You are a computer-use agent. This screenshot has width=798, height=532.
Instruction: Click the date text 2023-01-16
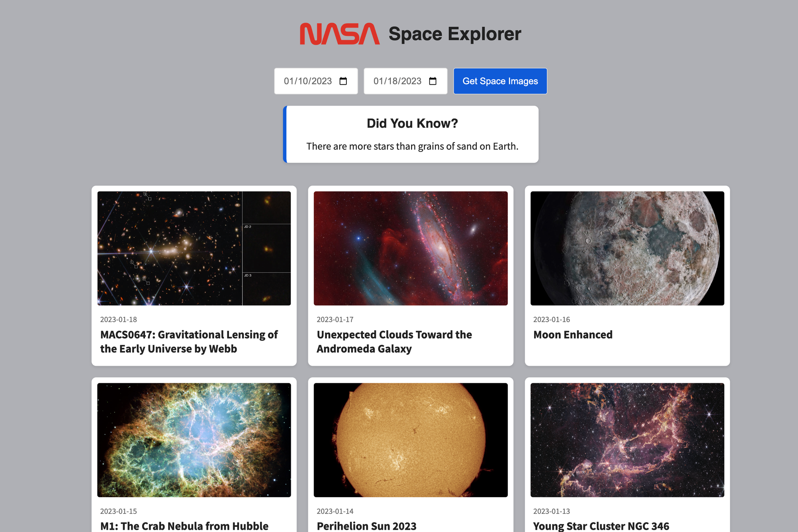click(x=552, y=320)
